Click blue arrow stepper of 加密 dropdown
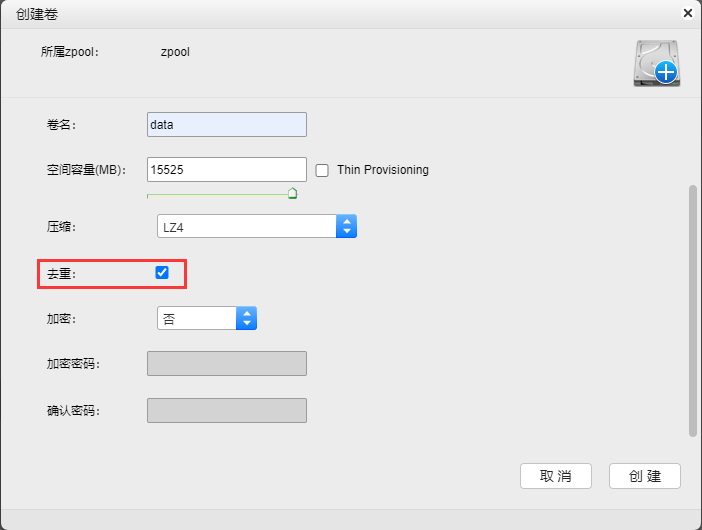The image size is (702, 530). point(246,318)
